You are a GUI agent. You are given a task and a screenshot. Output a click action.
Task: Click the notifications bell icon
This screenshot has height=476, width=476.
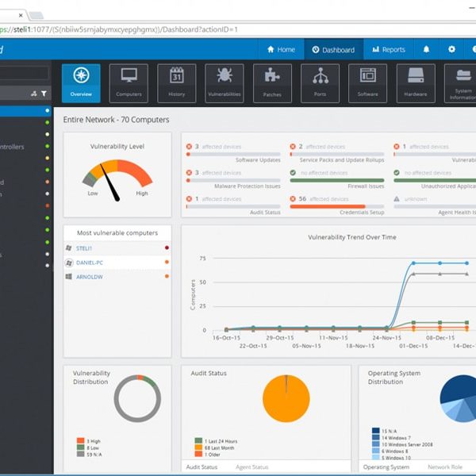point(426,49)
